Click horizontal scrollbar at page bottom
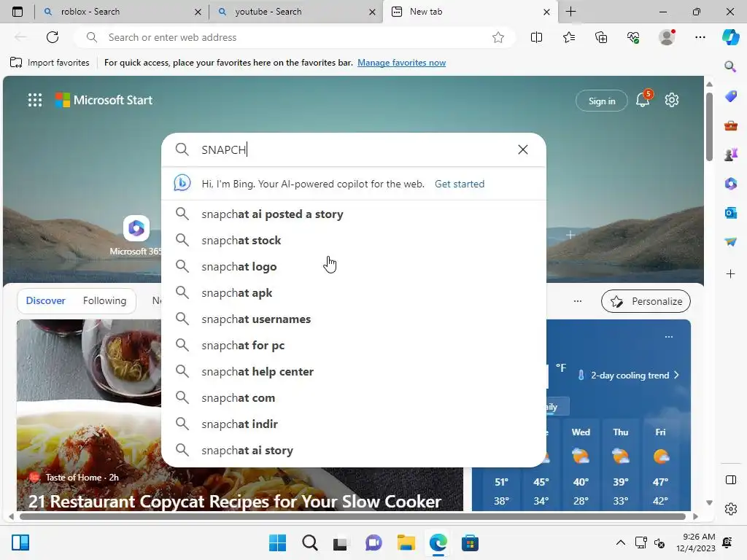Screen dimensions: 747x560 point(352,517)
